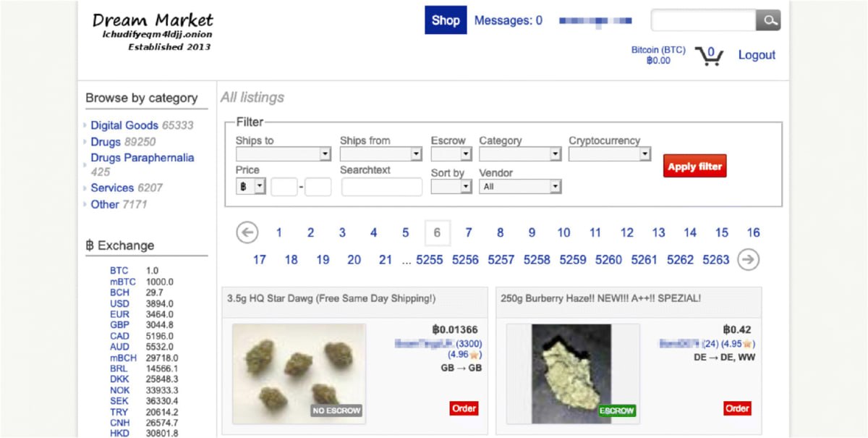
Task: Click the magnifier search button
Action: pyautogui.click(x=768, y=20)
